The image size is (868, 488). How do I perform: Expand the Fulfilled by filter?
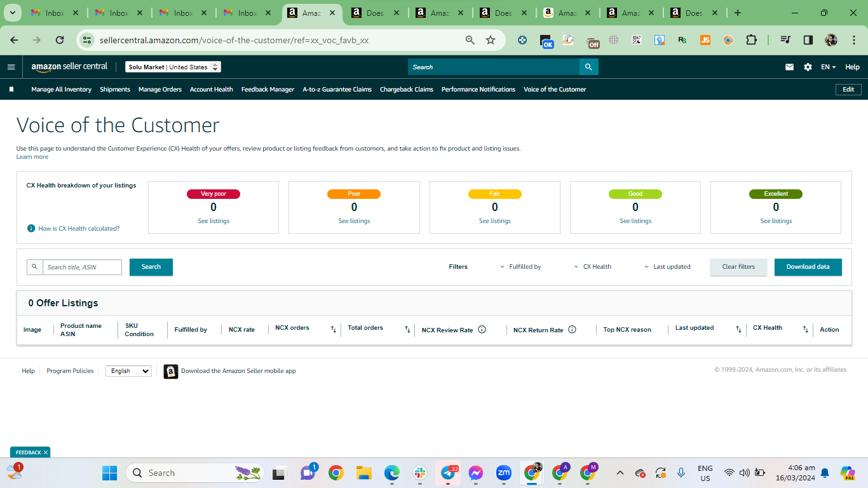click(520, 267)
